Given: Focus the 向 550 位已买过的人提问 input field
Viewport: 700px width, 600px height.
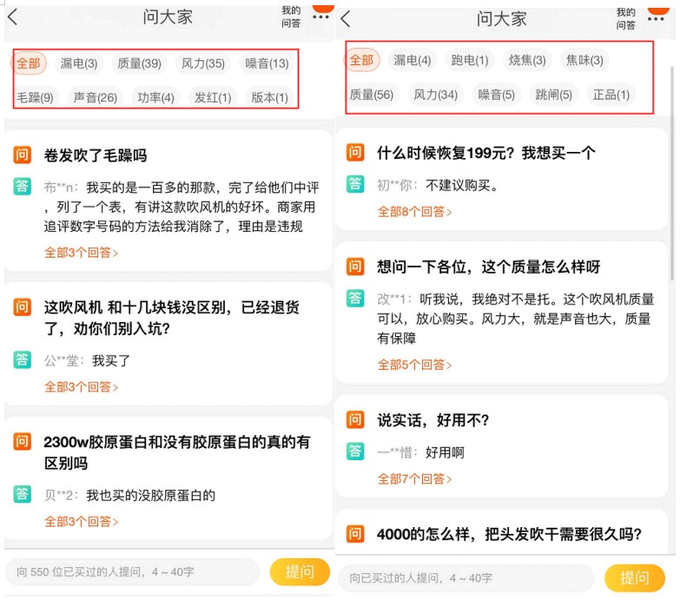Looking at the screenshot, I should [132, 572].
